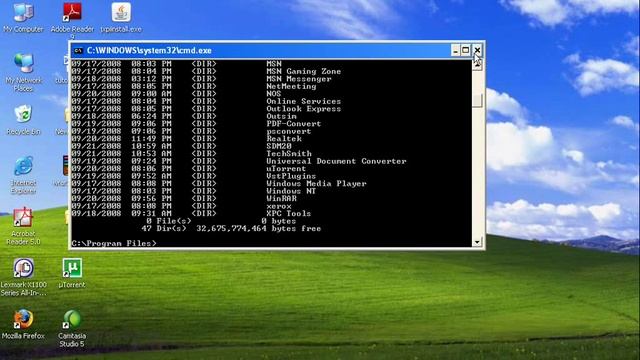Launch Adobe Reader desktop shortcut

coord(72,19)
